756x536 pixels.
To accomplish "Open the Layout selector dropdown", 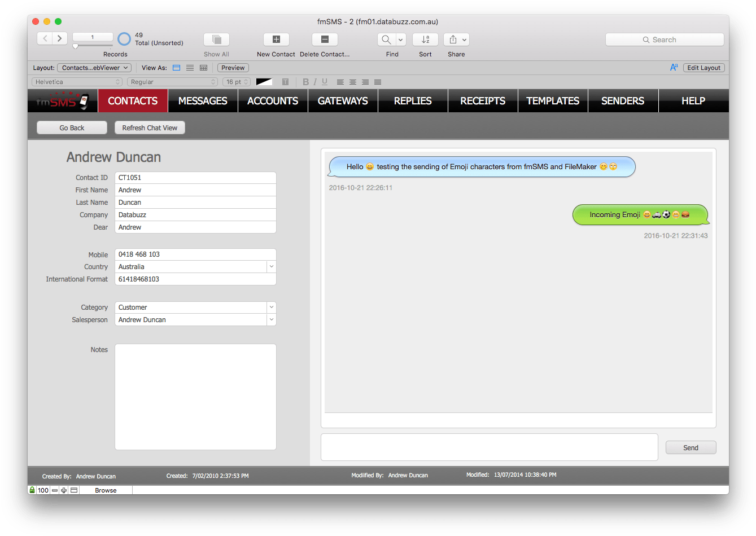I will [94, 67].
